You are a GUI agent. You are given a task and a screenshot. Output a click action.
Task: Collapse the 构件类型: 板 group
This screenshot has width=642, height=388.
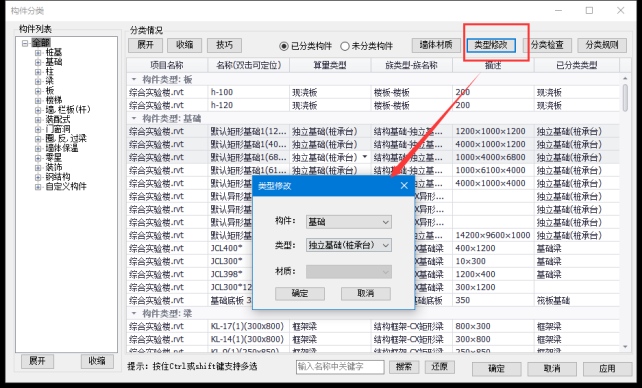(133, 79)
